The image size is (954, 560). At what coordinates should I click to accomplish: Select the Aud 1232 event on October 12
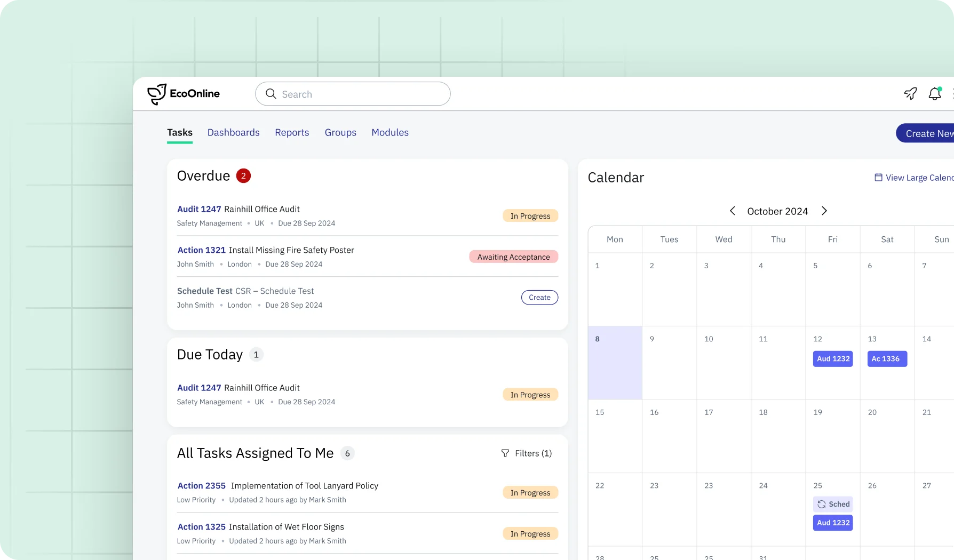click(832, 359)
